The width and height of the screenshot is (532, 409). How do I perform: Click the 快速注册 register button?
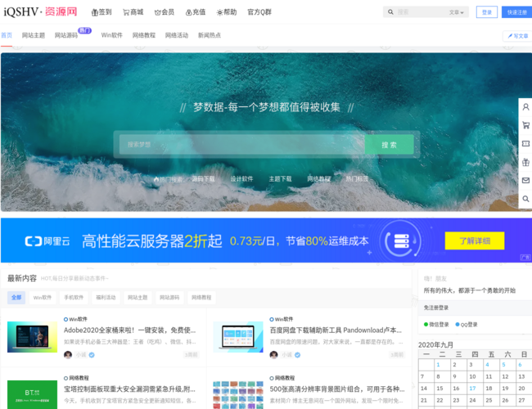(x=516, y=12)
